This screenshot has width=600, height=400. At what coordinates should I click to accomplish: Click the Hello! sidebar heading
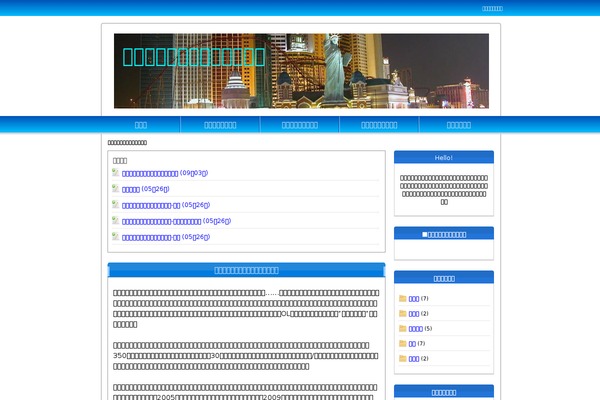coord(443,158)
